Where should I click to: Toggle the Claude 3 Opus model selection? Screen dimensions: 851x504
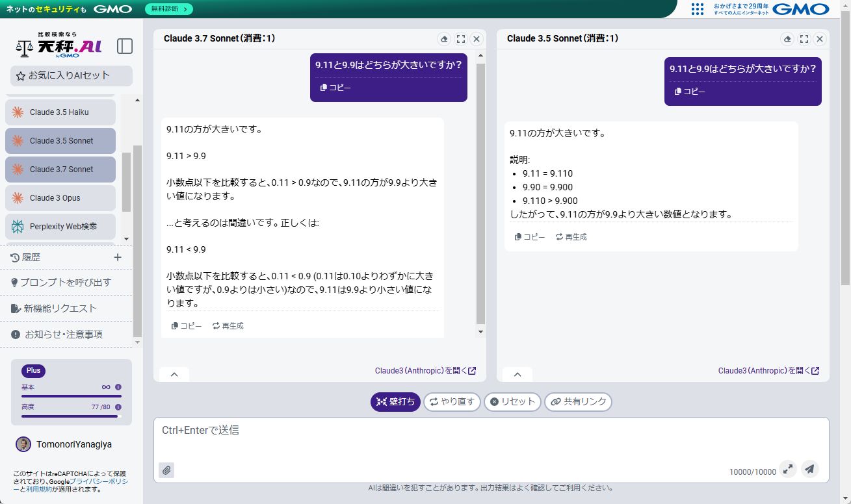[60, 197]
